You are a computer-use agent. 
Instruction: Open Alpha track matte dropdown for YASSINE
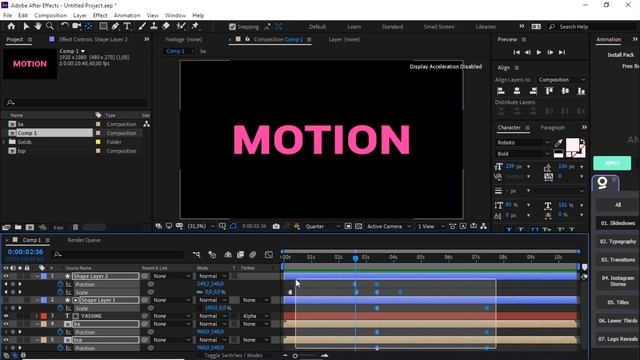255,316
